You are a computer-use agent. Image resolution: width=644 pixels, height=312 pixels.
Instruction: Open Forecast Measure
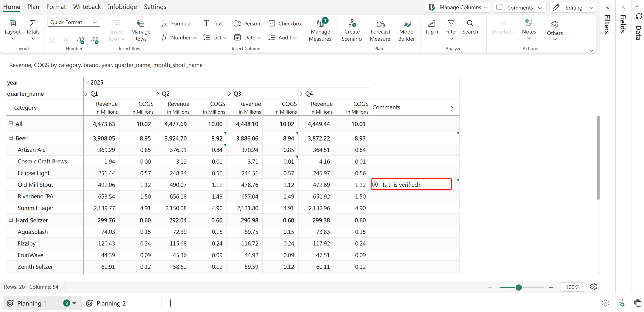[380, 31]
